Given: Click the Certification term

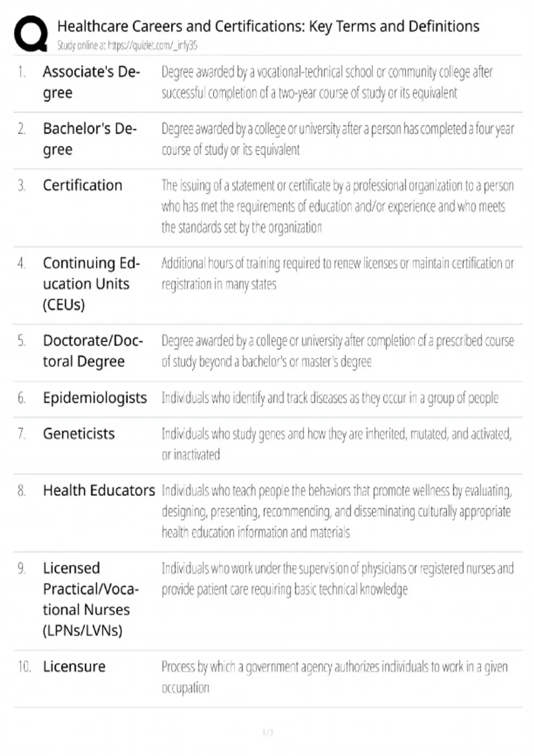Looking at the screenshot, I should coord(82,185).
